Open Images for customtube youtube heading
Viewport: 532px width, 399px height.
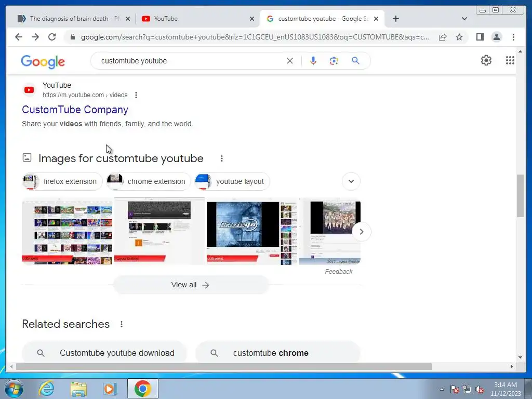click(121, 158)
